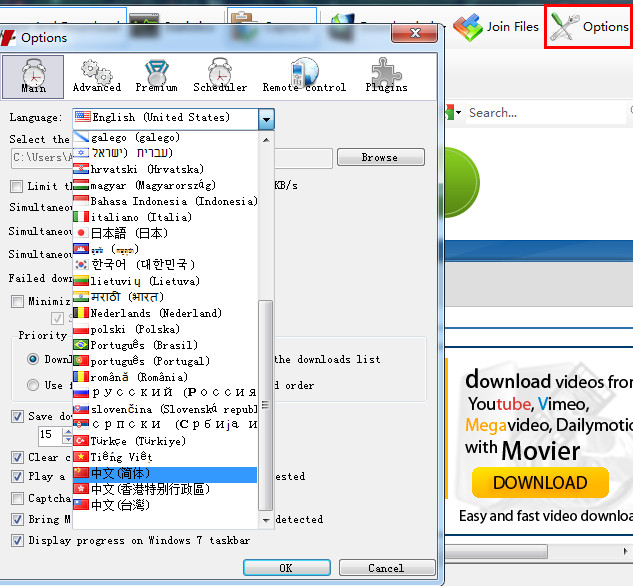
Task: Click Browse for download folder
Action: (x=381, y=157)
